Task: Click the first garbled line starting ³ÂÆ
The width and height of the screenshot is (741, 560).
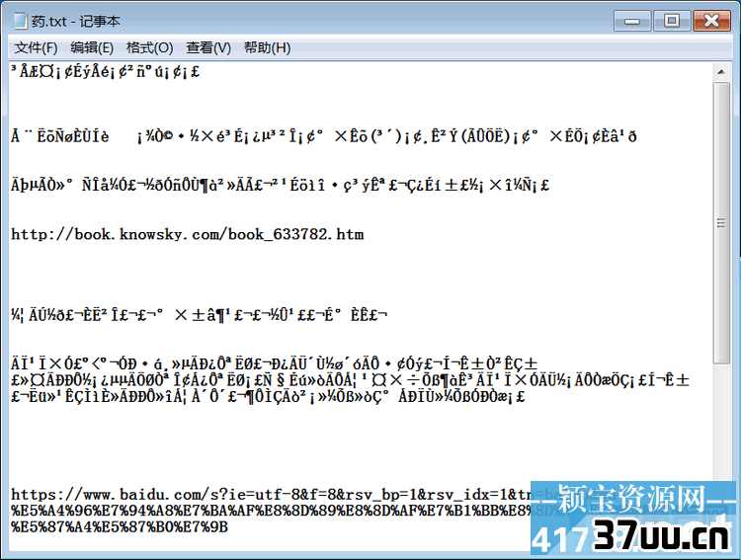Action: pyautogui.click(x=106, y=72)
